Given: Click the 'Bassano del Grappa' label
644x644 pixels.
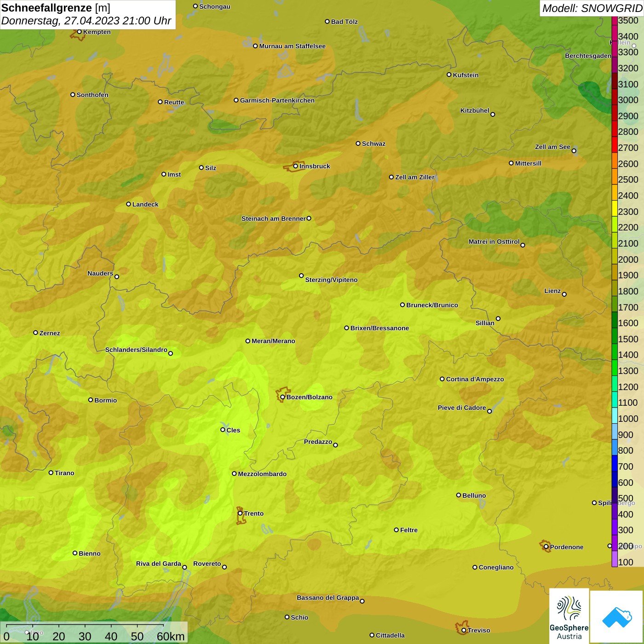Looking at the screenshot, I should click(328, 598).
